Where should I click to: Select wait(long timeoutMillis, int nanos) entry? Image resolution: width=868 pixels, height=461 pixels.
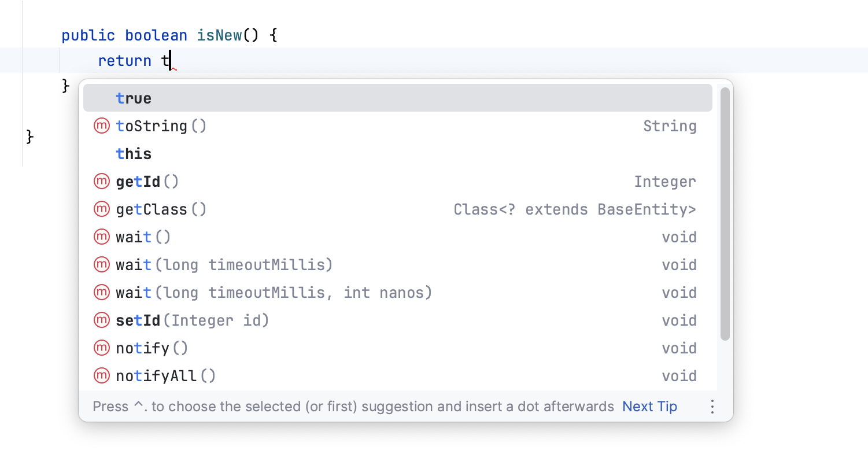pos(274,292)
